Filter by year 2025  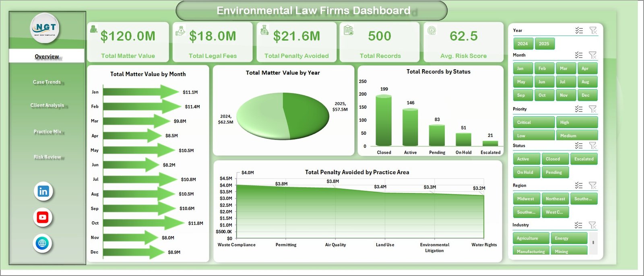point(544,44)
